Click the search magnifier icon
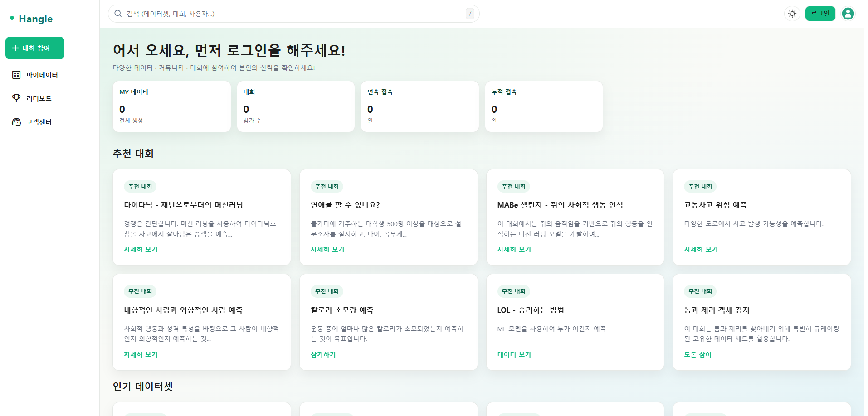868x416 pixels. pos(118,14)
